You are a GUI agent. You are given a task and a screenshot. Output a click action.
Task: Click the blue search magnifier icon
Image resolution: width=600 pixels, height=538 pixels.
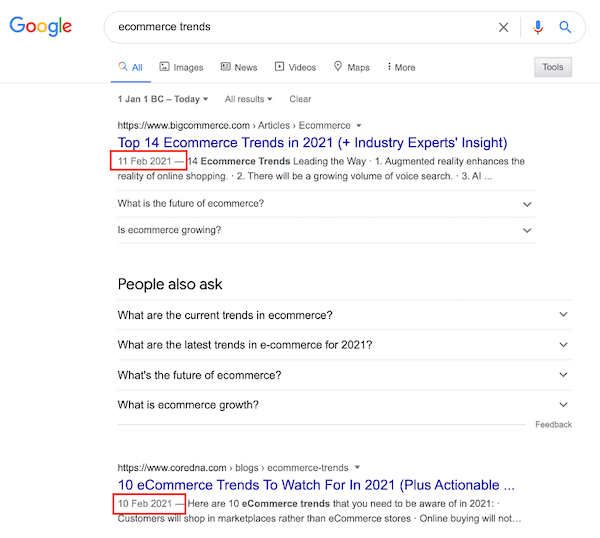[x=565, y=27]
